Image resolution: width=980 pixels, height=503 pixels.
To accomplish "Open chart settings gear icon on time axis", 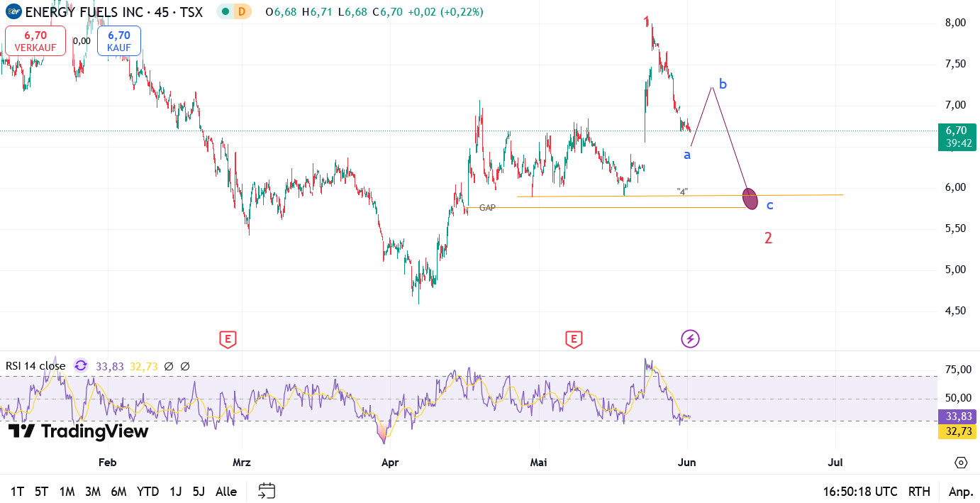I will click(x=961, y=463).
